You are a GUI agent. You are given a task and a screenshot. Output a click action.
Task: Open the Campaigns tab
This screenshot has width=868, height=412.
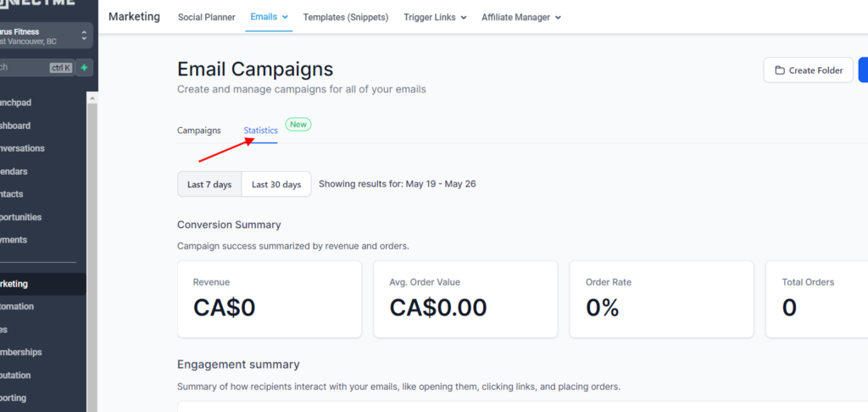click(198, 131)
